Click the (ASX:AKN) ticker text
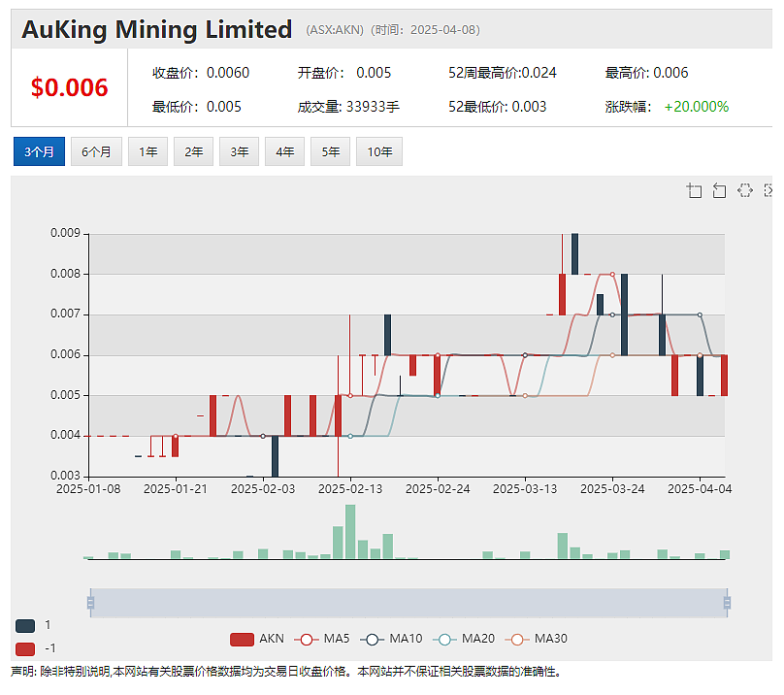This screenshot has width=784, height=695. (335, 30)
